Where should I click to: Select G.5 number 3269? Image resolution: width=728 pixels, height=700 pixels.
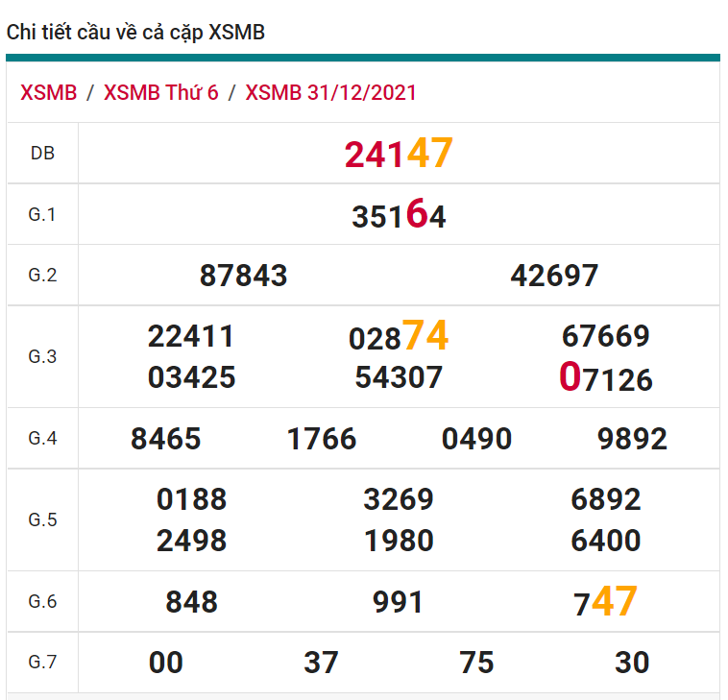pos(399,500)
